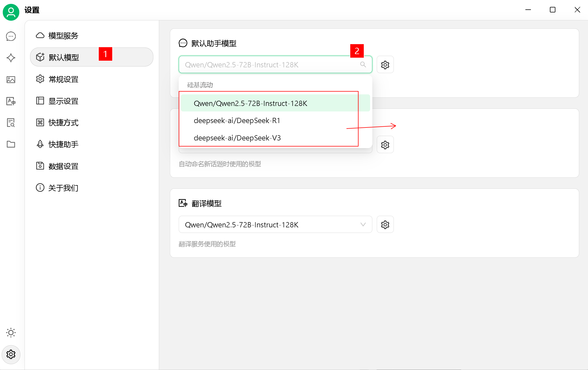
Task: Open the agents sparkle icon in sidebar
Action: click(x=11, y=58)
